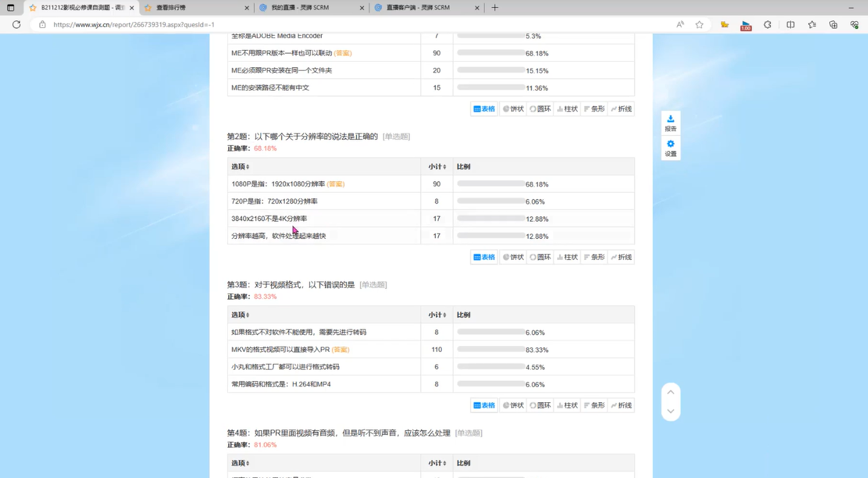Sort question 2 by 小计 column
Screen dimensions: 868x478
click(x=436, y=167)
